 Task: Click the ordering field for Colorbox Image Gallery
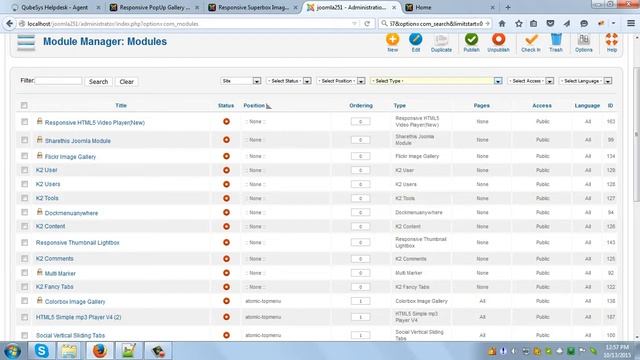click(360, 301)
